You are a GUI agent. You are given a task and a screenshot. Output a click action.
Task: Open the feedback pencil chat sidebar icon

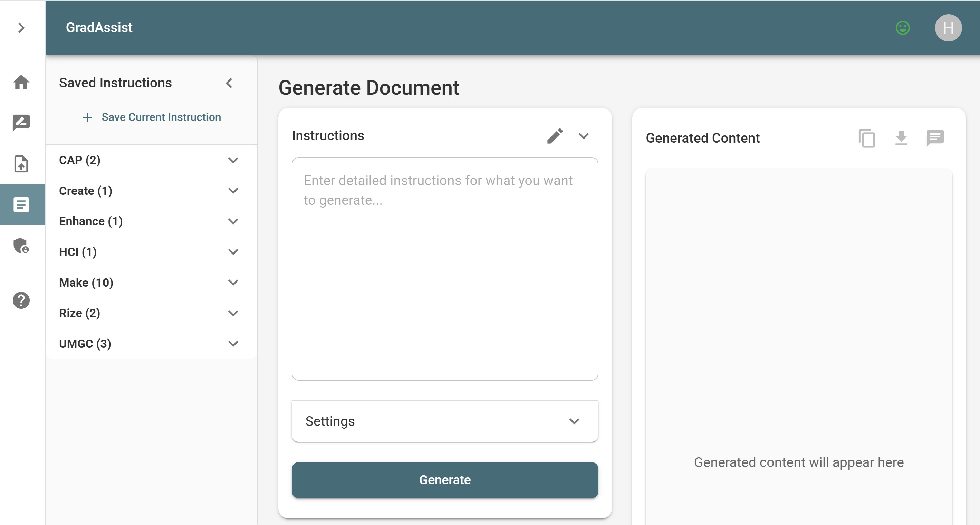(21, 123)
